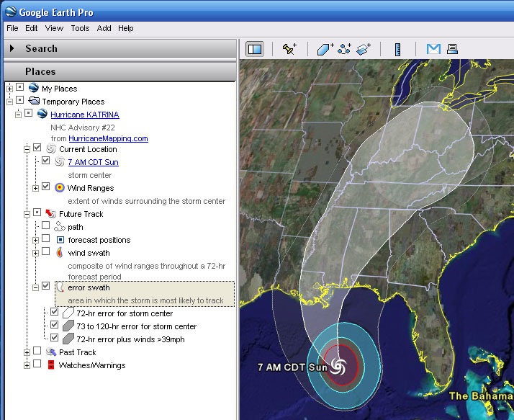The image size is (514, 420).
Task: Click the 7 AM CDT Sun spiral icon
Action: tap(60, 161)
